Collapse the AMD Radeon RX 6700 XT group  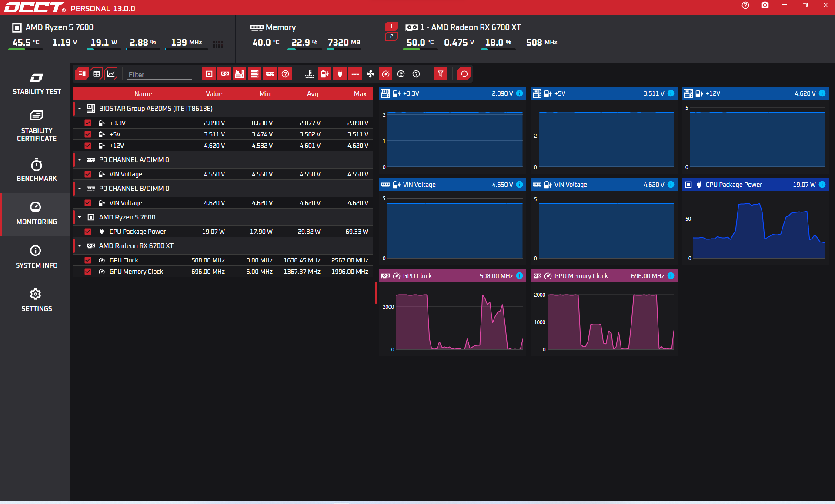[x=80, y=246]
